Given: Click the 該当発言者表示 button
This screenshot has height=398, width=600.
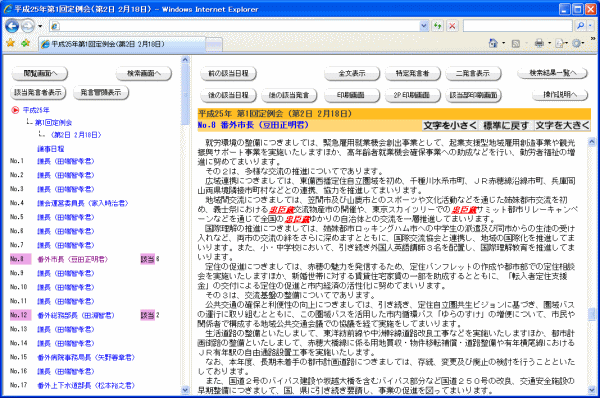Looking at the screenshot, I should (38, 92).
